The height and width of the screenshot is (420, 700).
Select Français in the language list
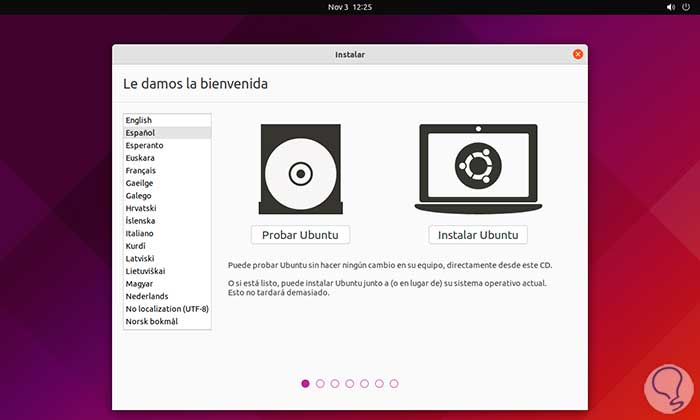point(167,170)
